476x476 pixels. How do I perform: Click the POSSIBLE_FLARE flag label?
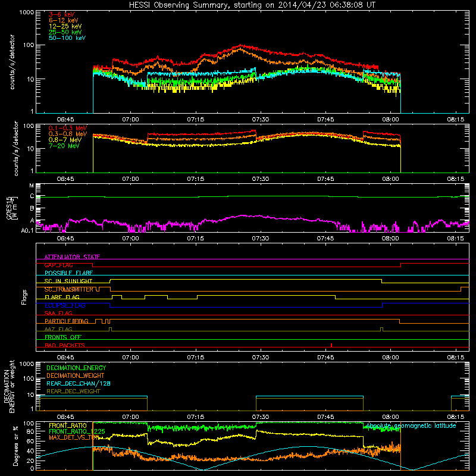(x=68, y=273)
